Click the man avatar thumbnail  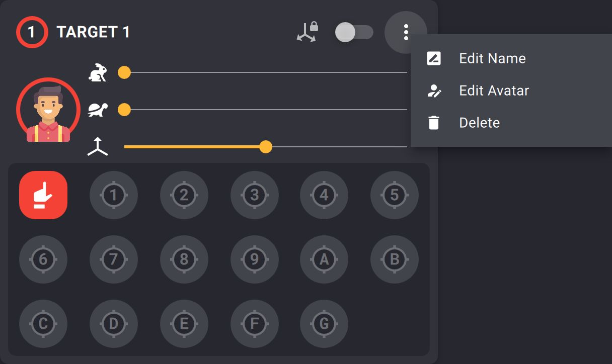point(48,110)
